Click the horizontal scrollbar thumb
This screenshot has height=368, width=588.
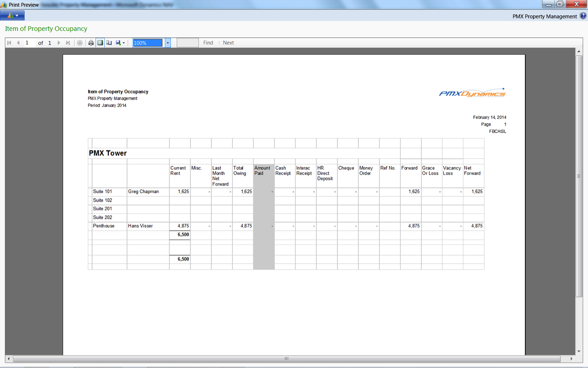click(287, 359)
